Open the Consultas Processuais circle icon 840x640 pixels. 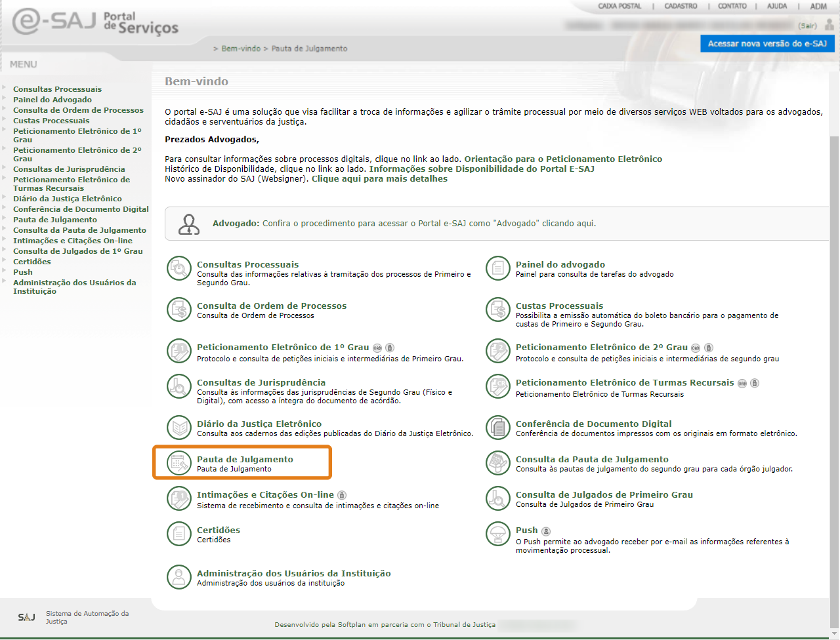click(178, 268)
